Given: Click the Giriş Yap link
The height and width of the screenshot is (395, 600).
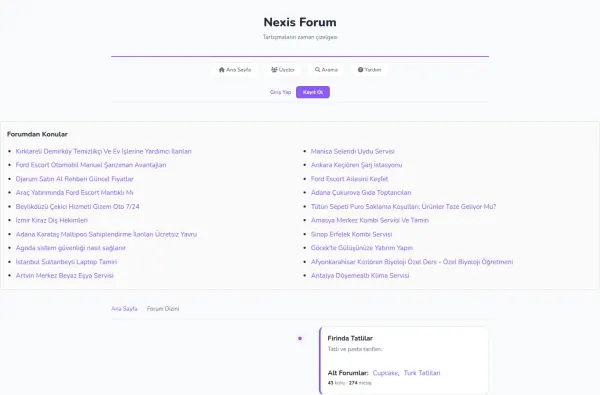Looking at the screenshot, I should point(280,92).
